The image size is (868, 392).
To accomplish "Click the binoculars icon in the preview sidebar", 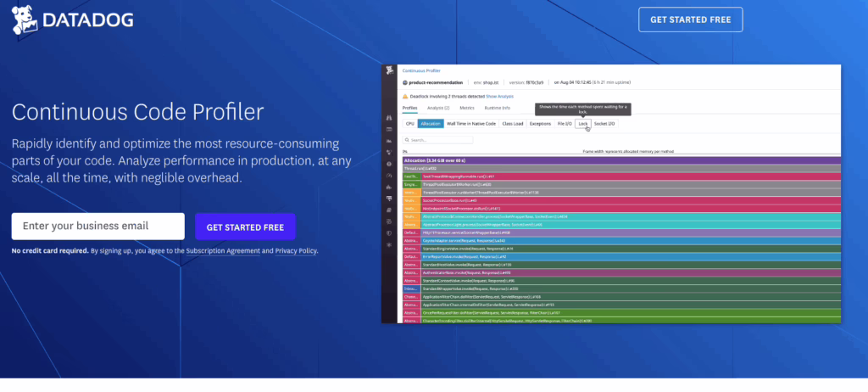I will pyautogui.click(x=389, y=118).
